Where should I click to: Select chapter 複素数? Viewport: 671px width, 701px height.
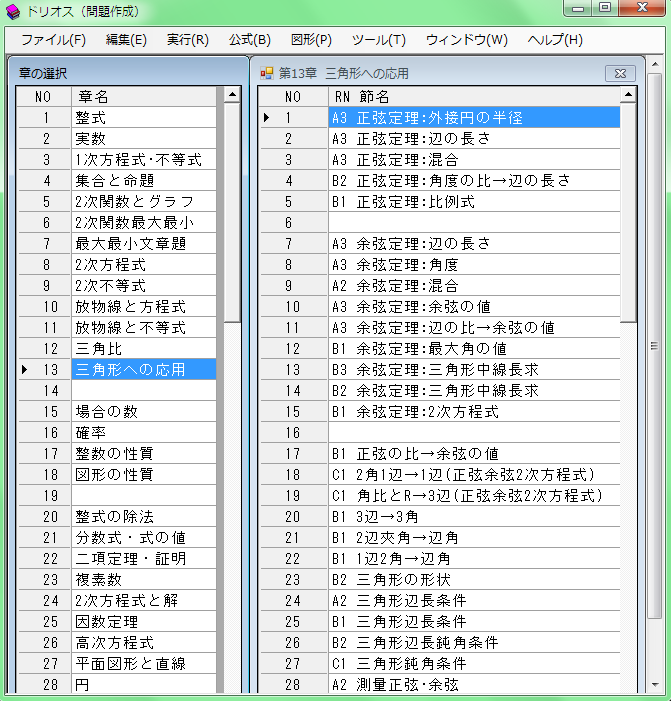point(143,580)
